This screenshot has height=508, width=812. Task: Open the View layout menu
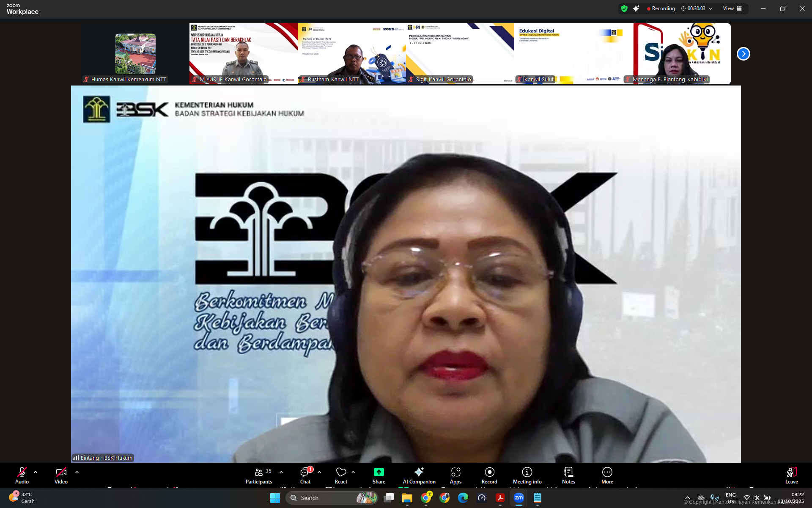pyautogui.click(x=732, y=8)
